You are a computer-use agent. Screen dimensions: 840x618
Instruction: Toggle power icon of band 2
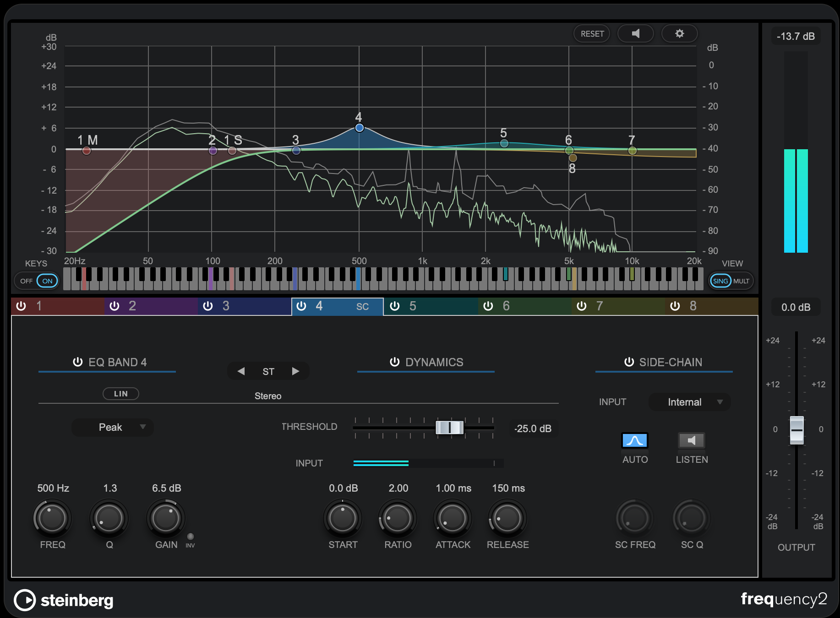[x=115, y=306]
